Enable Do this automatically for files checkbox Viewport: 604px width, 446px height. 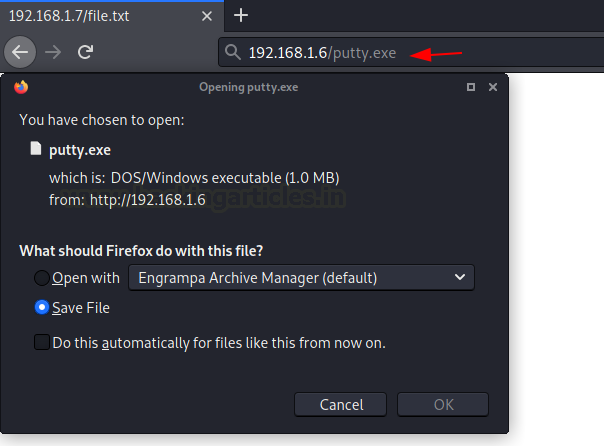(x=42, y=342)
